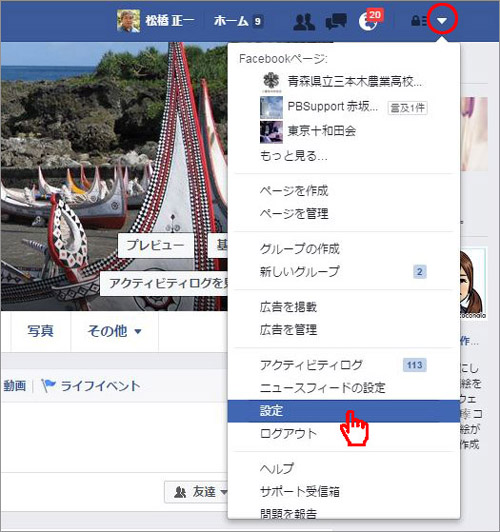Click the 東京十和田会 page thumbnail

click(271, 132)
